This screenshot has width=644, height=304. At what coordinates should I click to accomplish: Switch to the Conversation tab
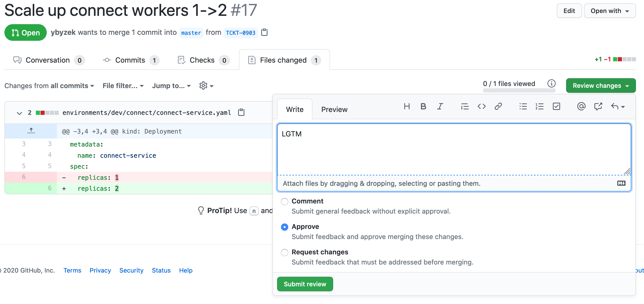pyautogui.click(x=49, y=60)
